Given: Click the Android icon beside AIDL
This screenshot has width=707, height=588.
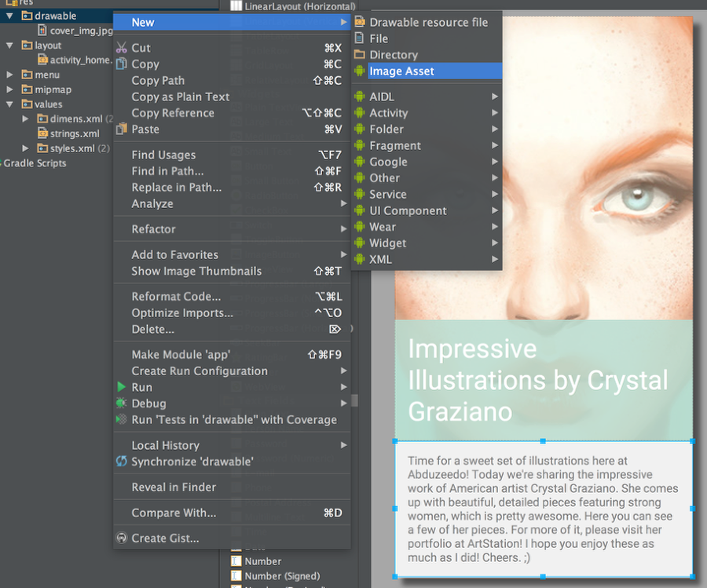Looking at the screenshot, I should tap(359, 97).
